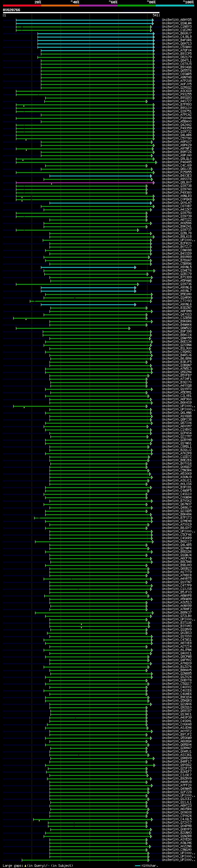Image resolution: width=197 pixels, height=868 pixels.
Task: Select the UniRef100_Q39736 label
Action: tap(177, 284)
